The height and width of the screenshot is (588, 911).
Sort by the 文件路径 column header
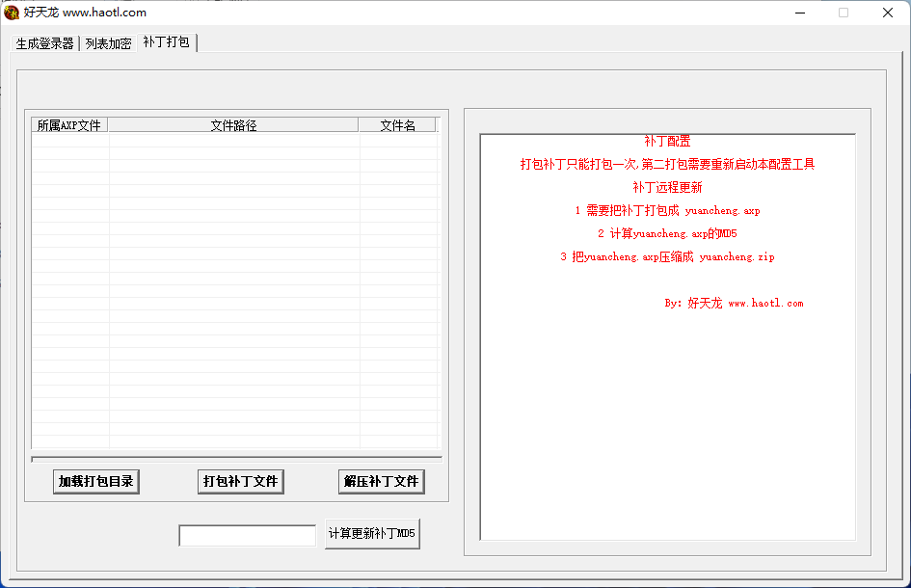click(233, 125)
